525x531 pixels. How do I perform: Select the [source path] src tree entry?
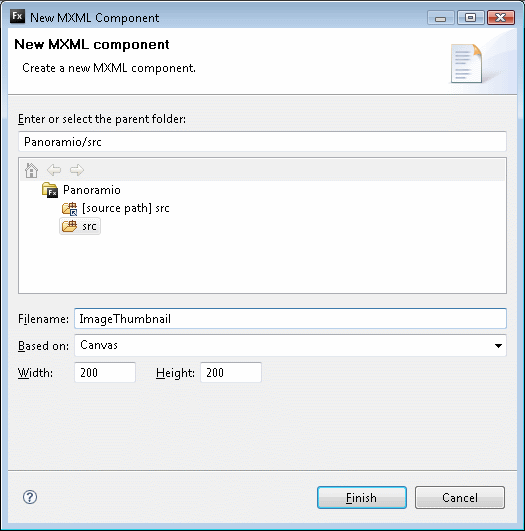125,208
